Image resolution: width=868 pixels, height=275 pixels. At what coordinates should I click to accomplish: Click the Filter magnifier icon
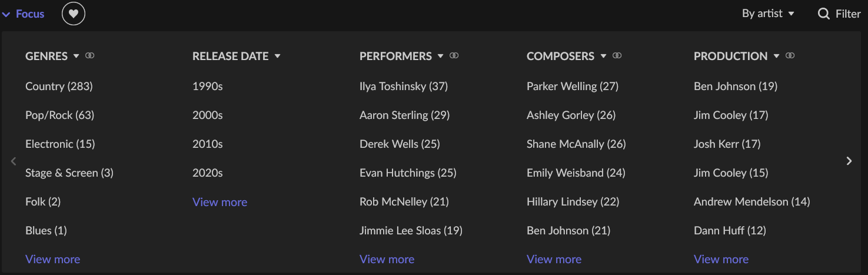point(824,14)
